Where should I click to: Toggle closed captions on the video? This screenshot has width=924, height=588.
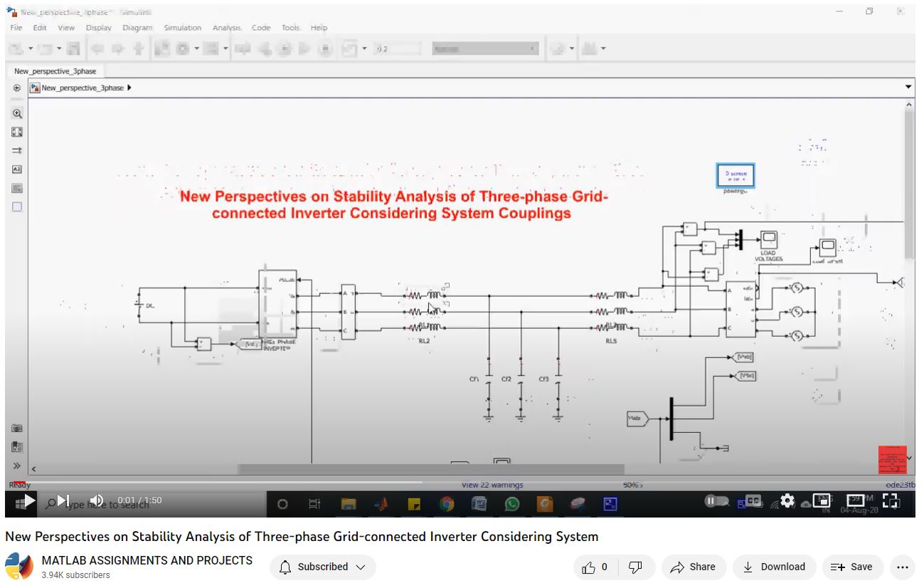[x=753, y=501]
